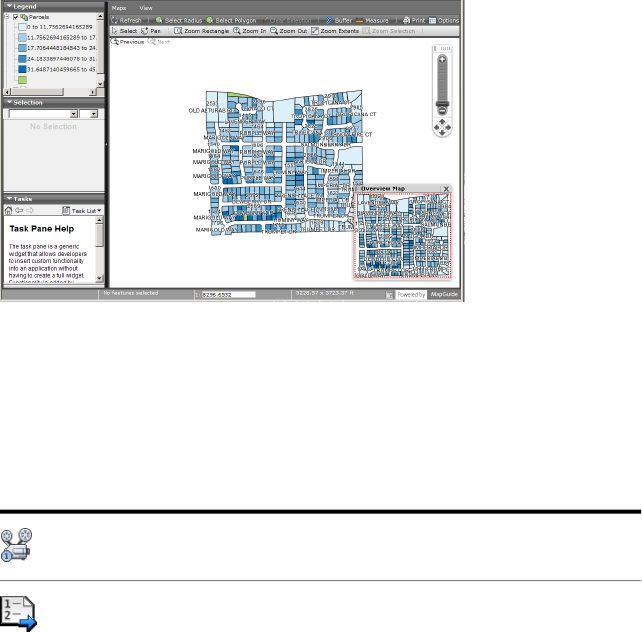Pan the map down with navigator arrow
Image resolution: width=642 pixels, height=632 pixels.
pos(442,133)
